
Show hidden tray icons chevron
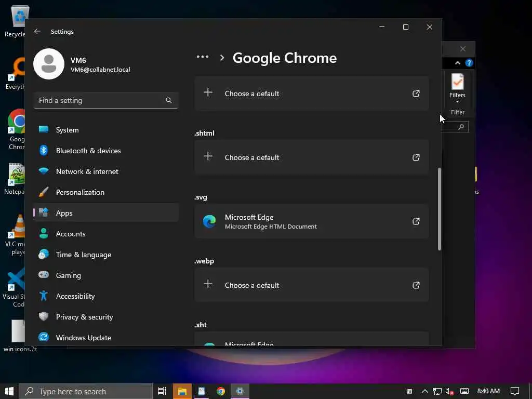pyautogui.click(x=424, y=391)
